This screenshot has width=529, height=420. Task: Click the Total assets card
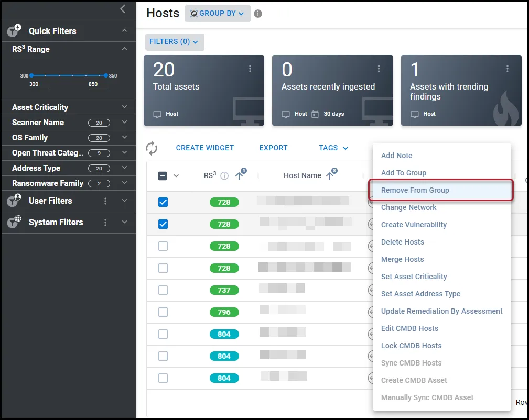(204, 91)
